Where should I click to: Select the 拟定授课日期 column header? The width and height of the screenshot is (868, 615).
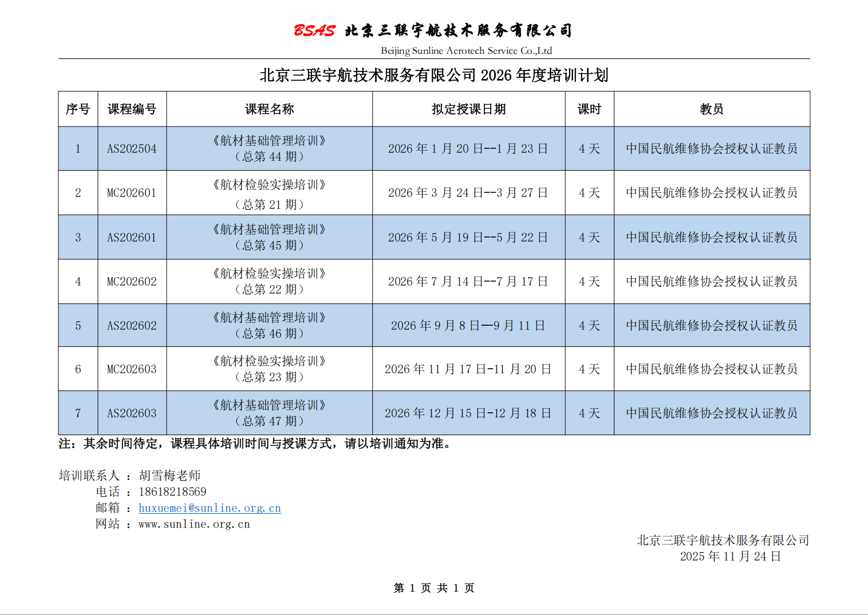coord(468,109)
